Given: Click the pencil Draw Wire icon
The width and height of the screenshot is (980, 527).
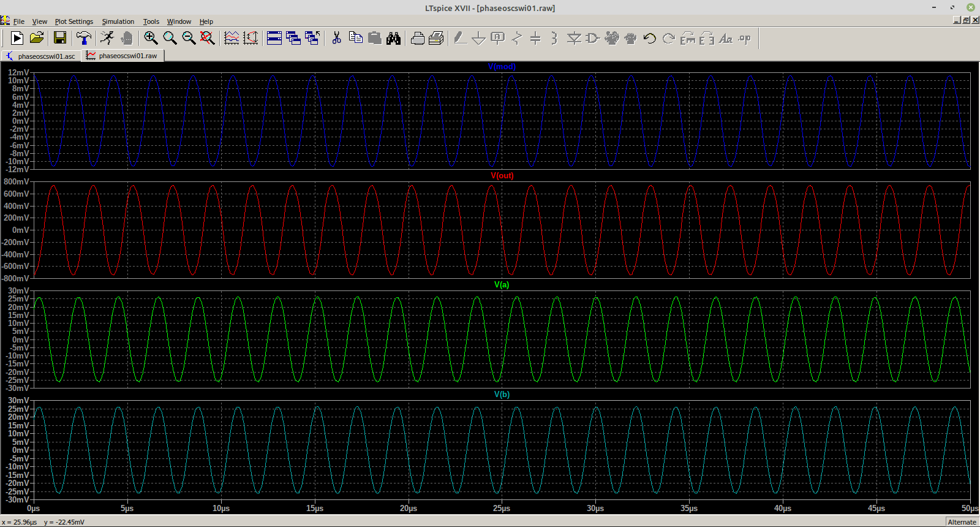Looking at the screenshot, I should [460, 38].
